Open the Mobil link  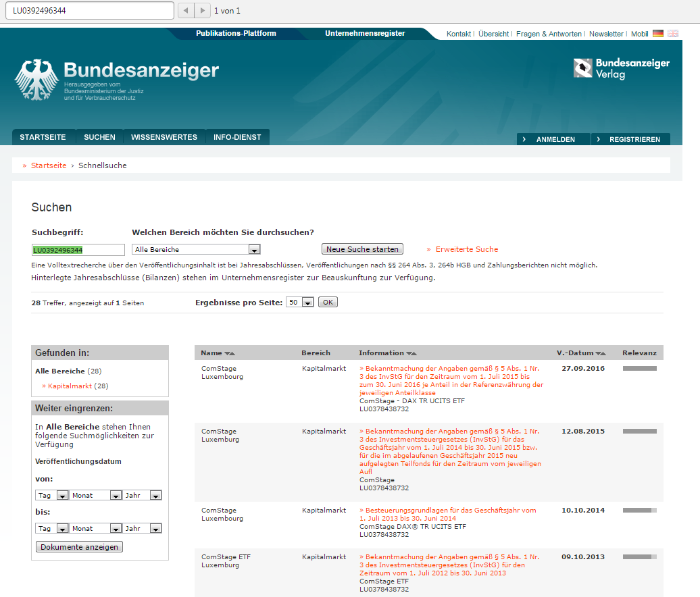[x=639, y=34]
